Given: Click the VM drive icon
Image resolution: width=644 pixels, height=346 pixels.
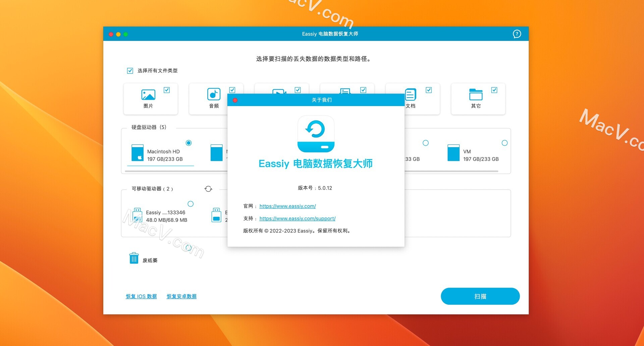Looking at the screenshot, I should click(x=453, y=153).
